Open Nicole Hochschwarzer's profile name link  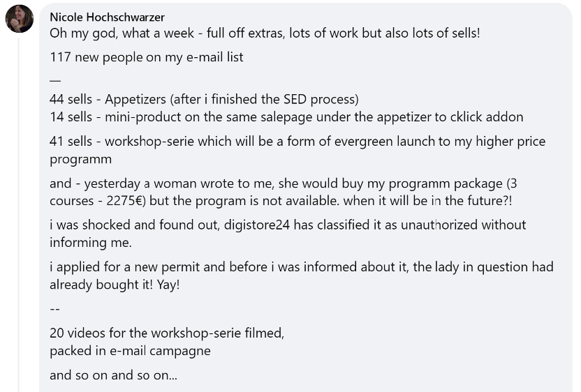point(107,17)
